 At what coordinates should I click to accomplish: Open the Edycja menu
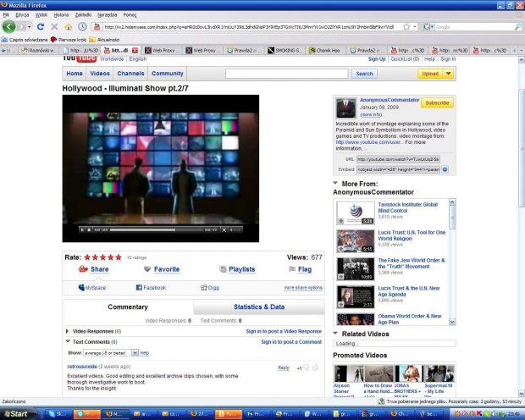[22, 14]
